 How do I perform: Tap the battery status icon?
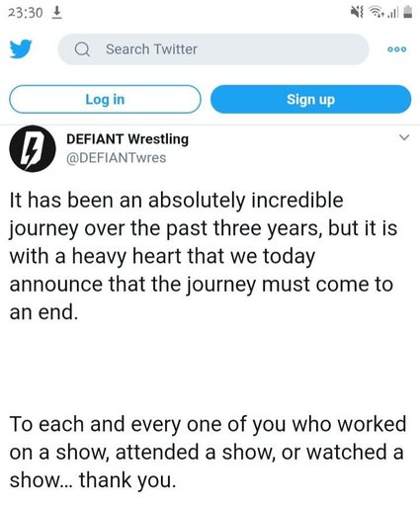tap(407, 13)
